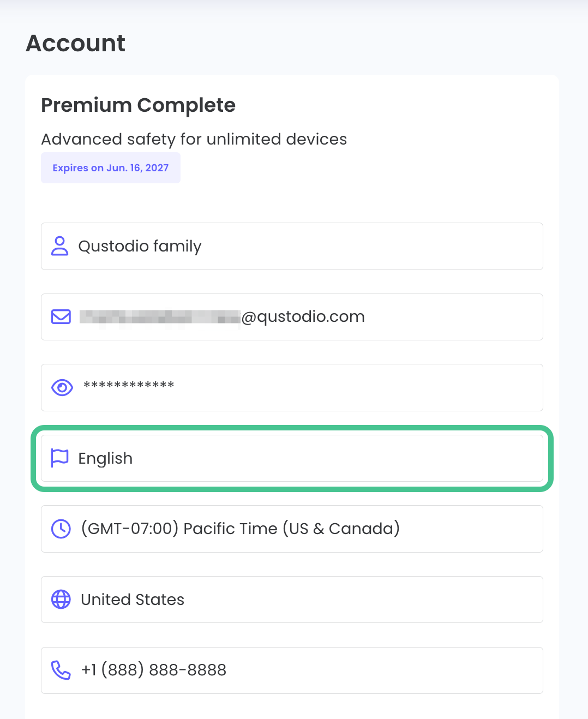
Task: Click the Expires on Jun. 16, 2027 badge
Action: tap(110, 167)
